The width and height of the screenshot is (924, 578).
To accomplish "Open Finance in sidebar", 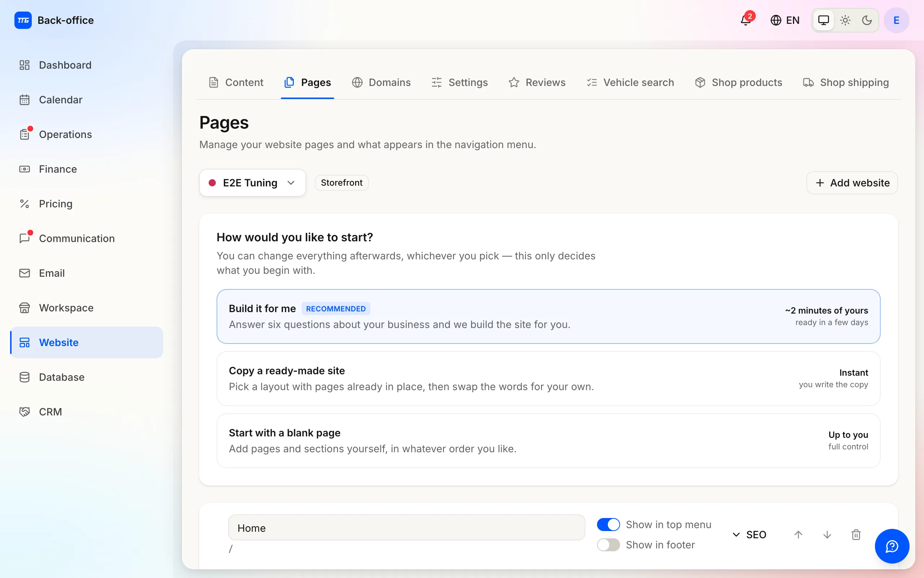I will pyautogui.click(x=87, y=169).
